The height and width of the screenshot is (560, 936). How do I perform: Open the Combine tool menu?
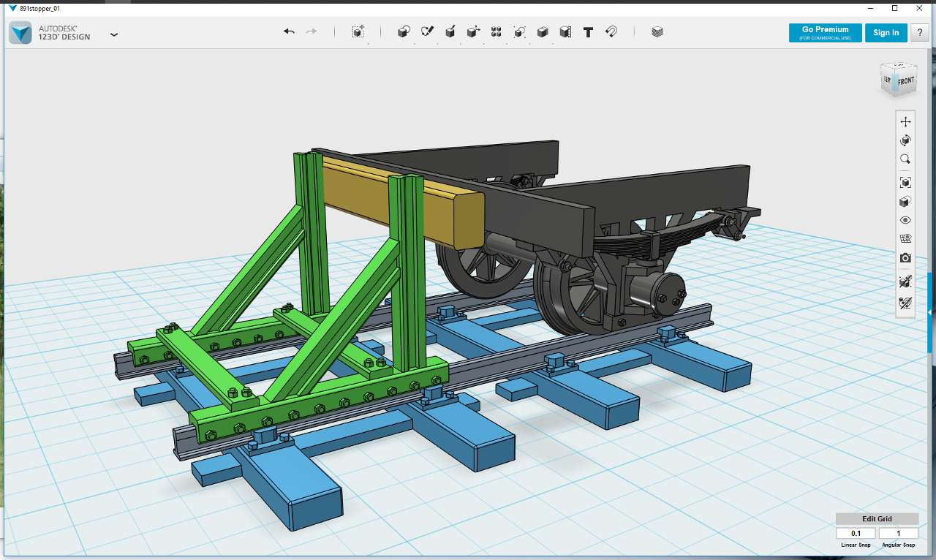tap(543, 32)
